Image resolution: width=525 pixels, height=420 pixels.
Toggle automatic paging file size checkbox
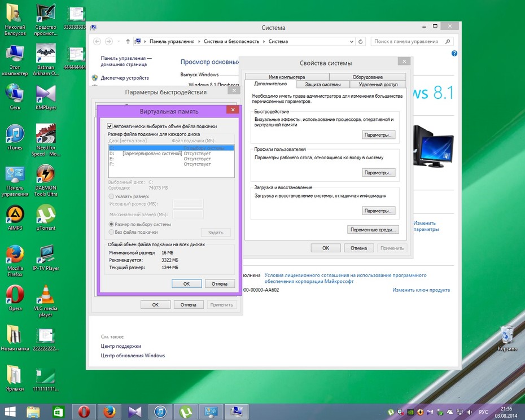(x=110, y=126)
